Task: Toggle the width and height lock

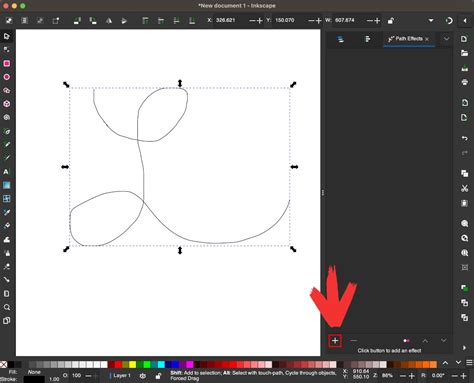Action: pos(391,21)
